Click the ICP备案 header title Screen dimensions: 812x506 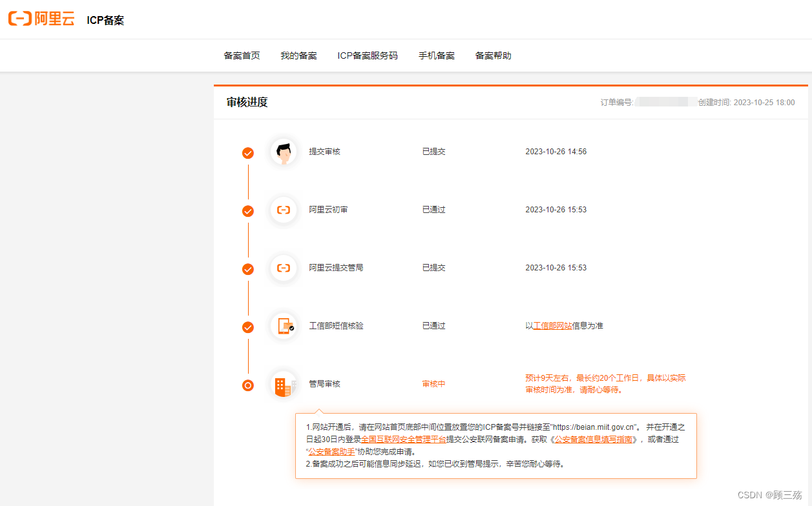105,20
